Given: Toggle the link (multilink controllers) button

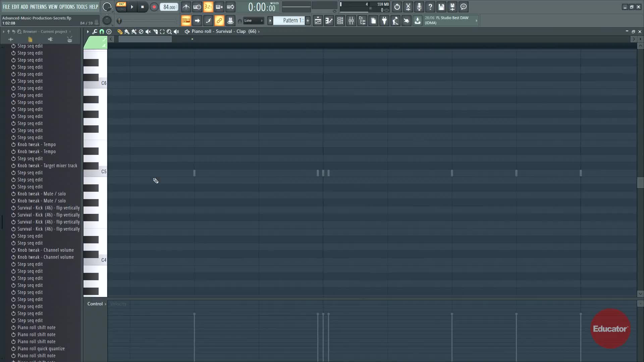Looking at the screenshot, I should click(219, 21).
